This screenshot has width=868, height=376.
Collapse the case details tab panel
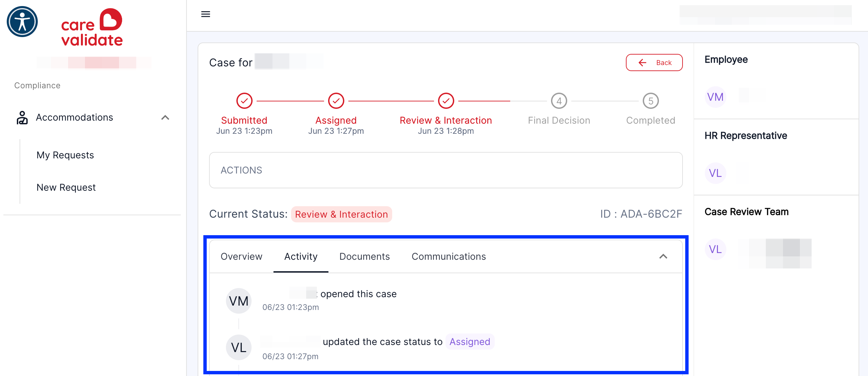point(663,256)
